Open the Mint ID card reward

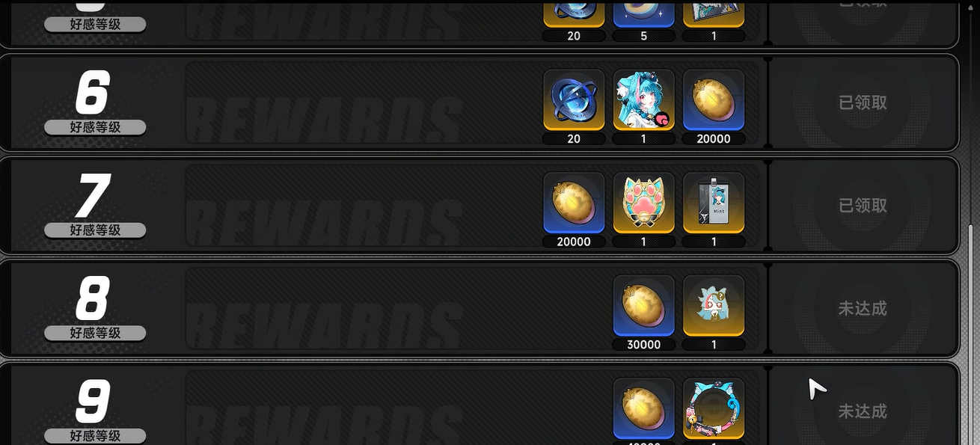coord(714,203)
